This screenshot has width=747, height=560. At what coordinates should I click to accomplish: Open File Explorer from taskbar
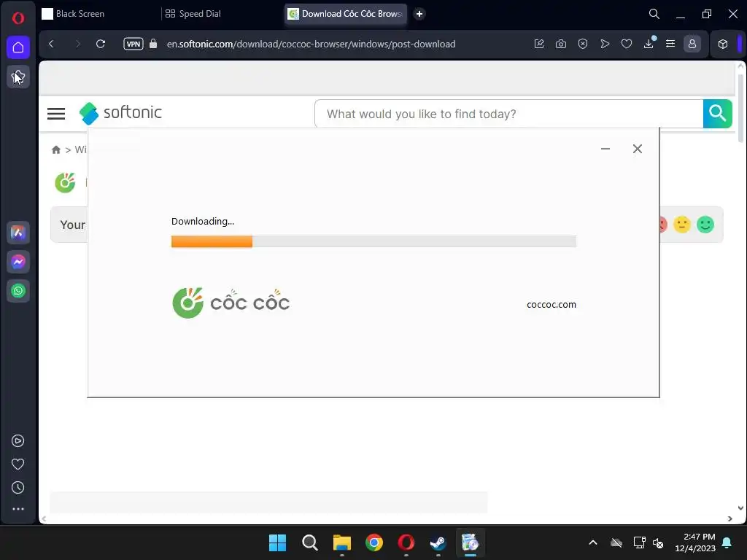click(x=341, y=542)
